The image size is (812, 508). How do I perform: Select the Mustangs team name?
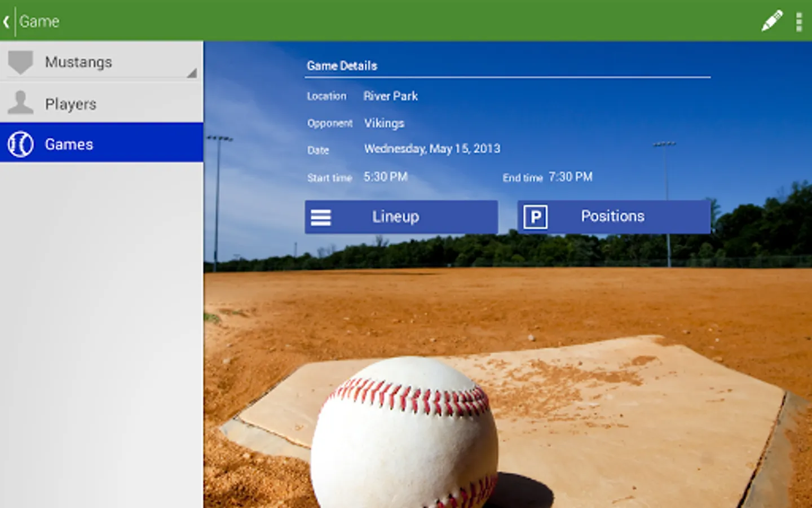[x=78, y=62]
